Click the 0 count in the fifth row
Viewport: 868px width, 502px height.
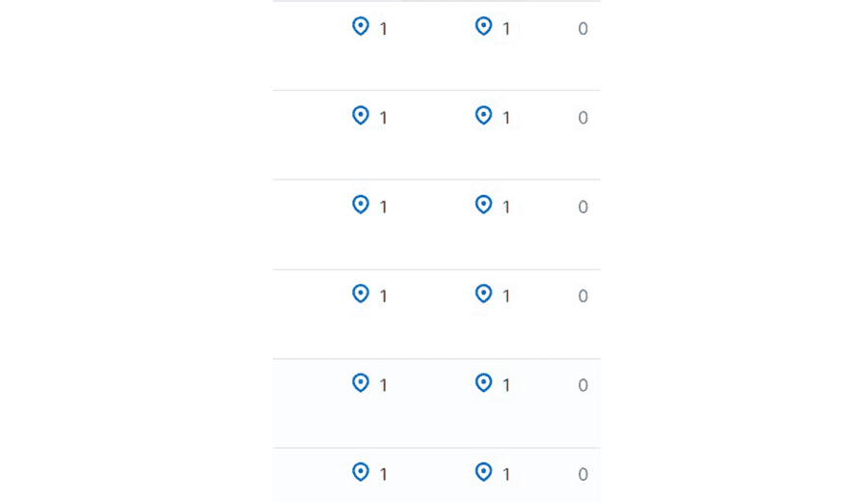(x=583, y=385)
